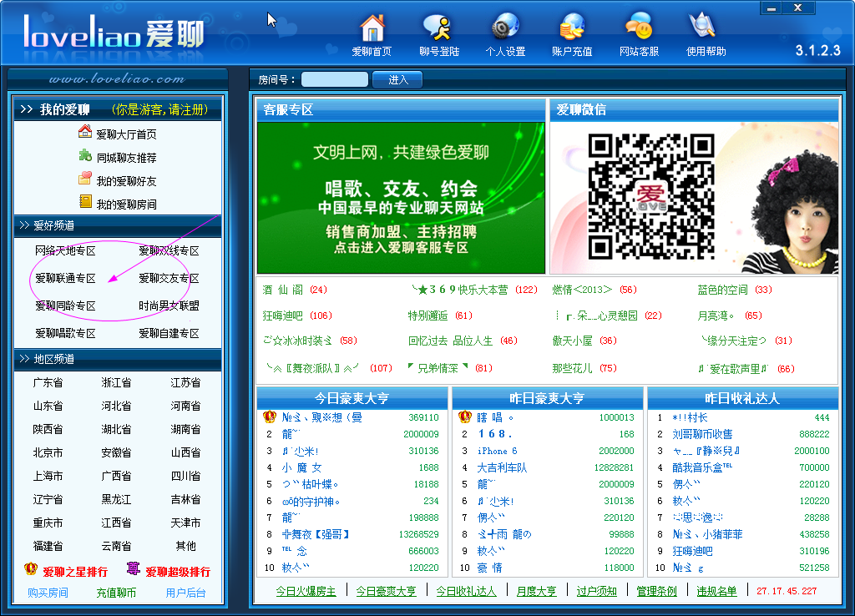This screenshot has height=616, width=855.
Task: Open 网站客服 customer service icon
Action: point(639,28)
